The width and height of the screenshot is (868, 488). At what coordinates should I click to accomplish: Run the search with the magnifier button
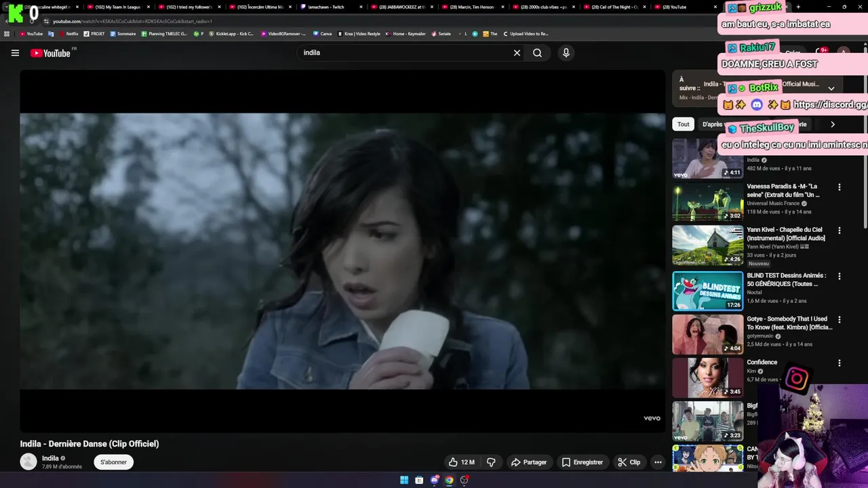point(537,53)
